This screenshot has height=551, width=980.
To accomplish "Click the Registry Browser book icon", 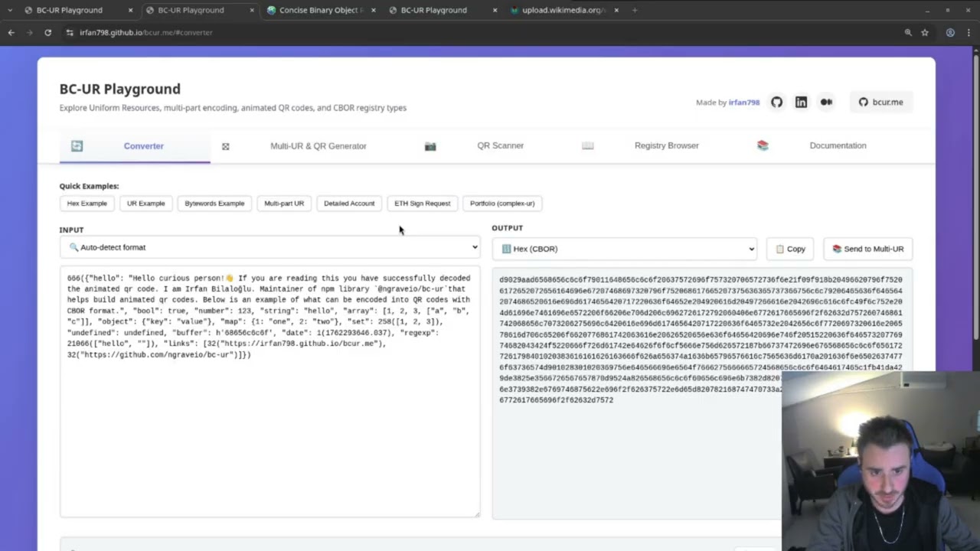I will (587, 146).
